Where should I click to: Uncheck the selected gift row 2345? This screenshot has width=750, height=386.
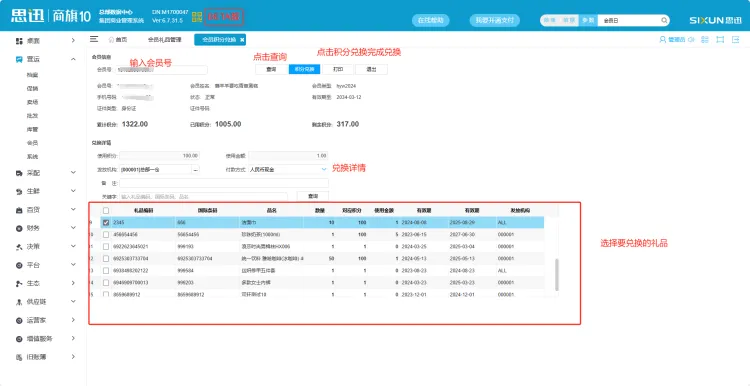pos(106,222)
